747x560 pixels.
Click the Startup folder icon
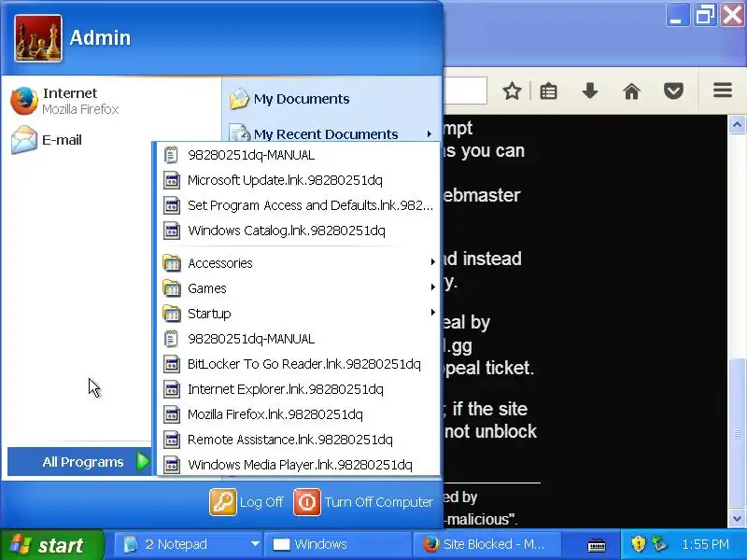pos(172,314)
